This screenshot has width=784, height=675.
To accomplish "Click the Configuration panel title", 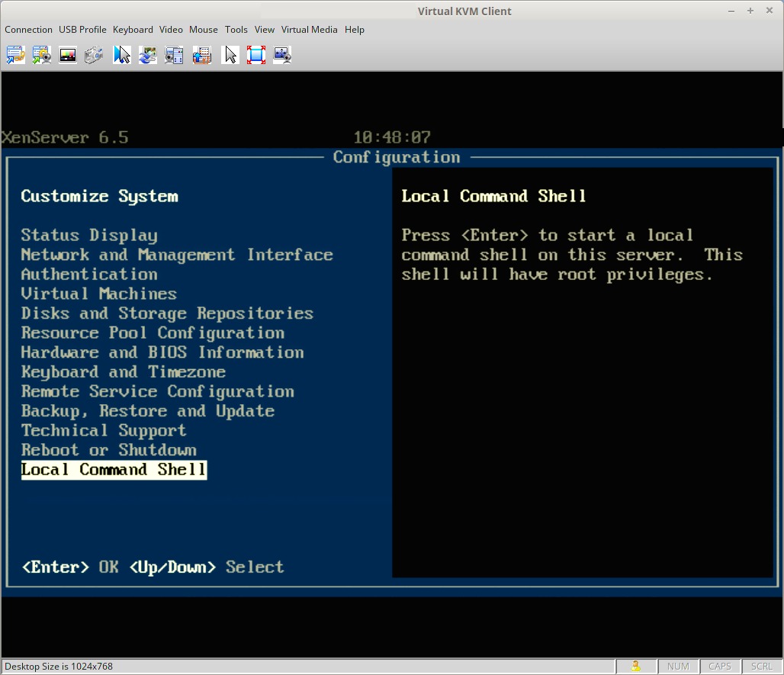I will pos(397,157).
